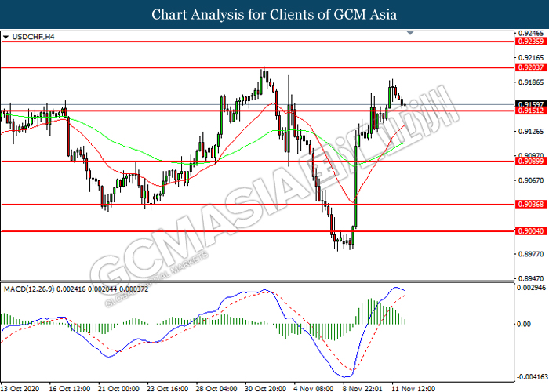Select the 0.92359 resistance level label
The width and height of the screenshot is (549, 392).
pos(531,42)
